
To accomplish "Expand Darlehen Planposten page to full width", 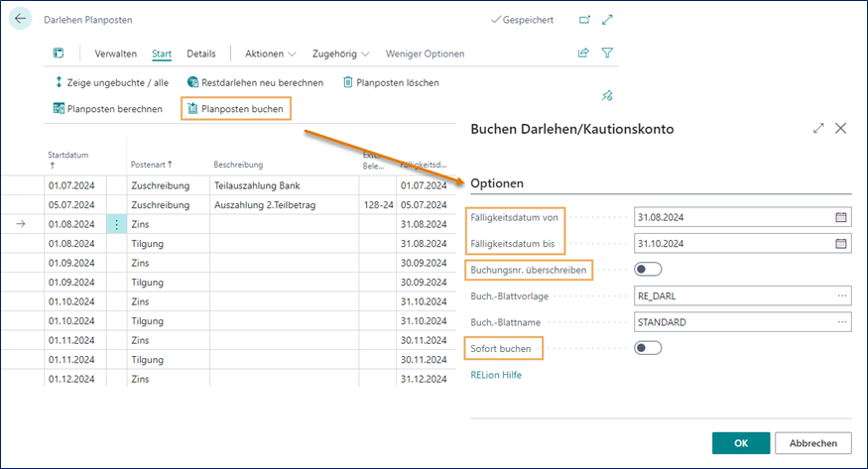I will point(607,20).
